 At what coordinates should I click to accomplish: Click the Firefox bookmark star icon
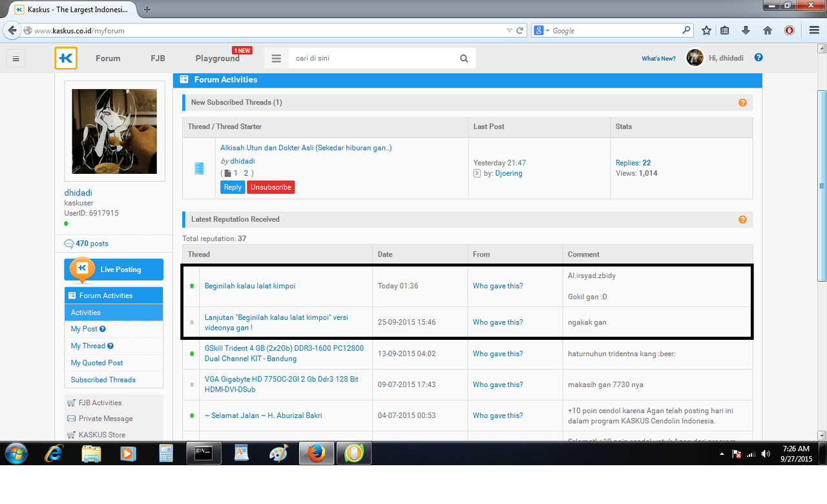[706, 30]
